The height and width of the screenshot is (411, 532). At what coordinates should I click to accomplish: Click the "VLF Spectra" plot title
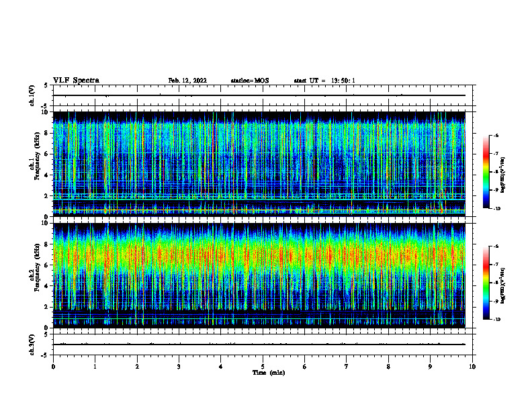coord(76,81)
